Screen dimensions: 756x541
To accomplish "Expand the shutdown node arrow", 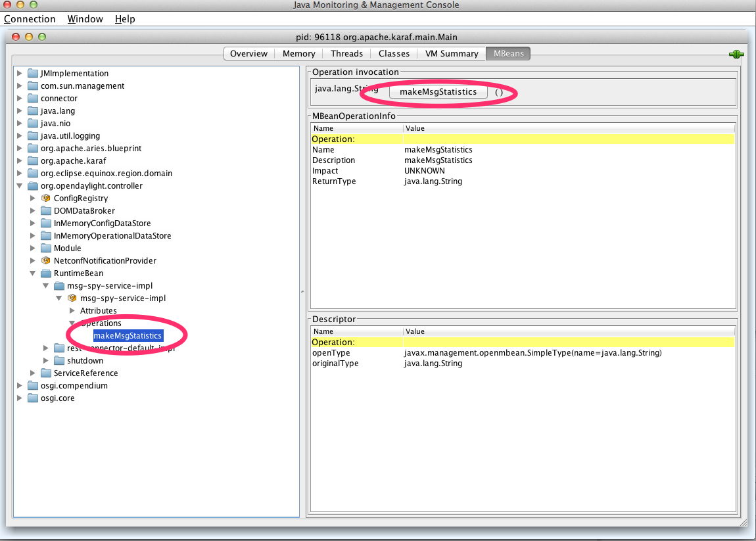I will (x=46, y=361).
